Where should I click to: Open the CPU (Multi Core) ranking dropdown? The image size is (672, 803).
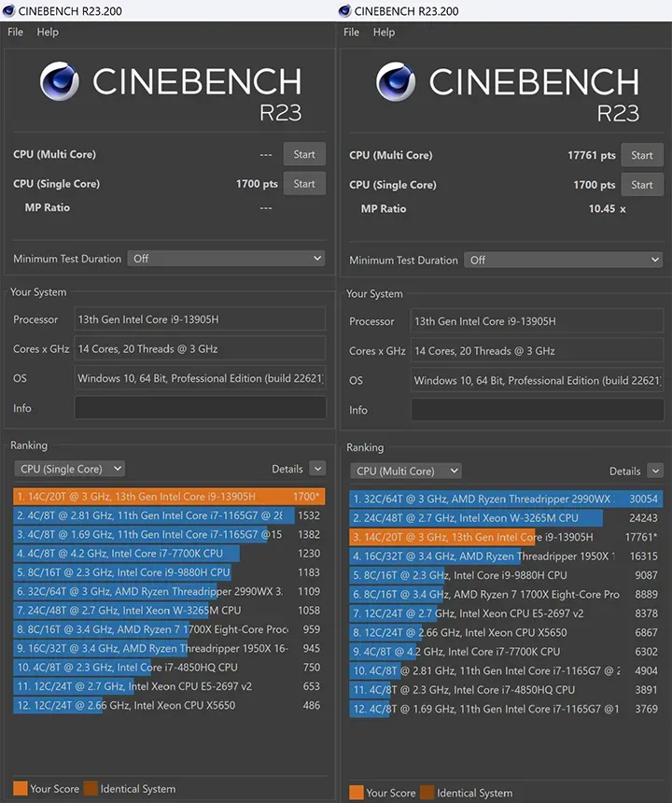[406, 472]
